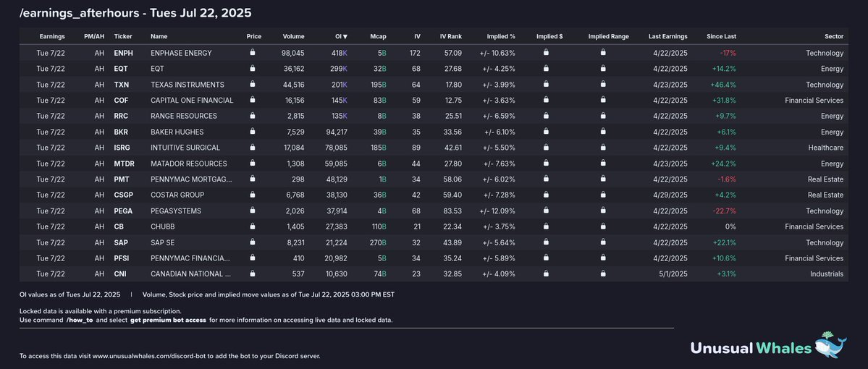This screenshot has width=868, height=369.
Task: Click the CAPITAL ONE FINANCIAL name
Action: pos(192,101)
